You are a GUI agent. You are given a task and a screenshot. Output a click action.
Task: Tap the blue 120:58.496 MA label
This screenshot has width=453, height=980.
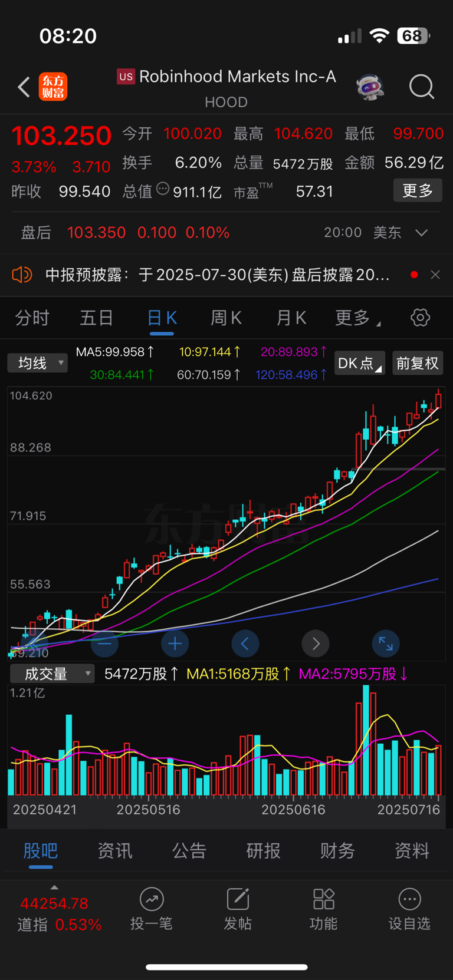pyautogui.click(x=291, y=374)
